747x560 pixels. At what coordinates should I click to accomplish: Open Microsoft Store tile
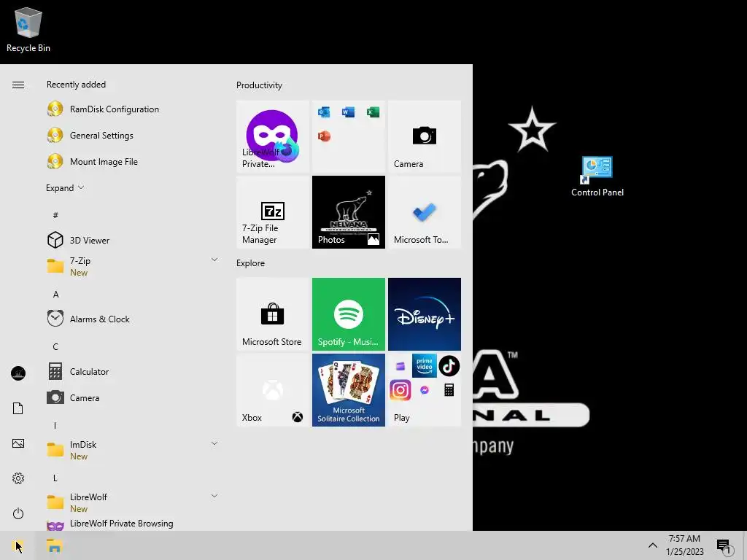pos(273,314)
